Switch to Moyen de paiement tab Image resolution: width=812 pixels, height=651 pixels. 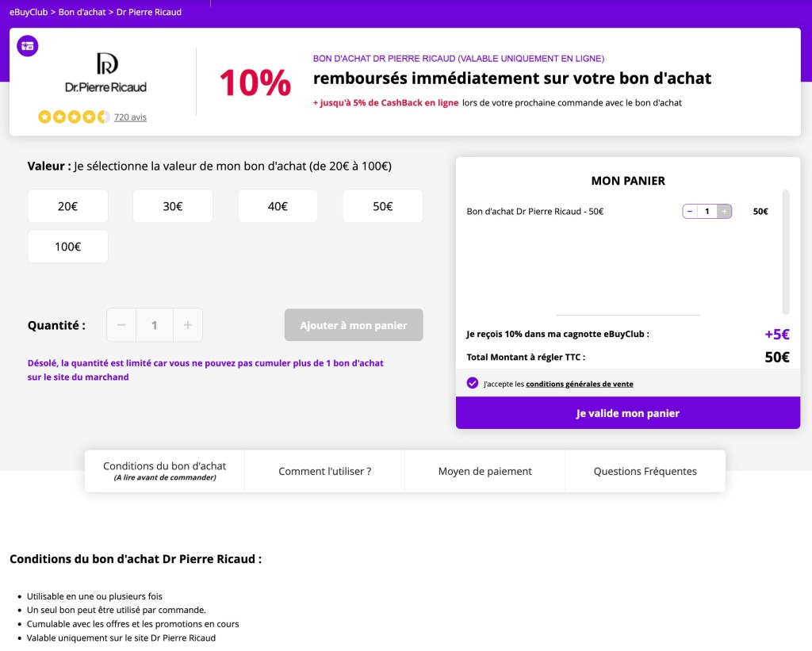click(485, 471)
